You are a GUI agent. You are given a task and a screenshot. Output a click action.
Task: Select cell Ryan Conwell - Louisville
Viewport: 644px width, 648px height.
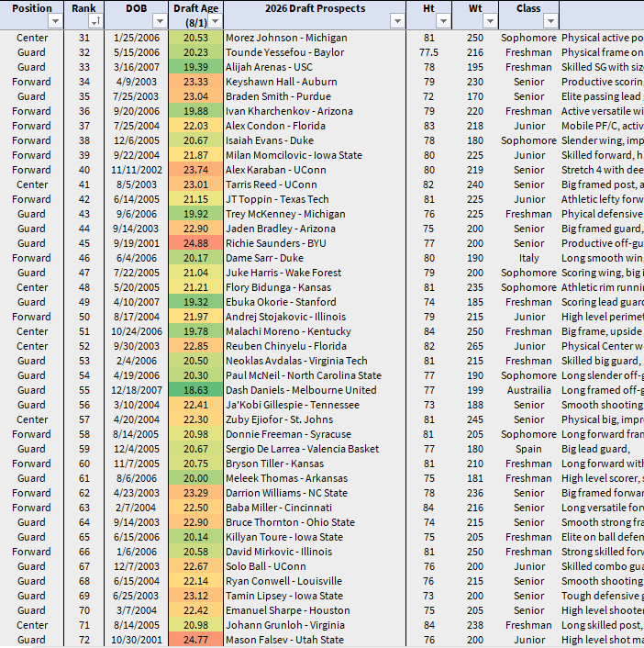315,581
